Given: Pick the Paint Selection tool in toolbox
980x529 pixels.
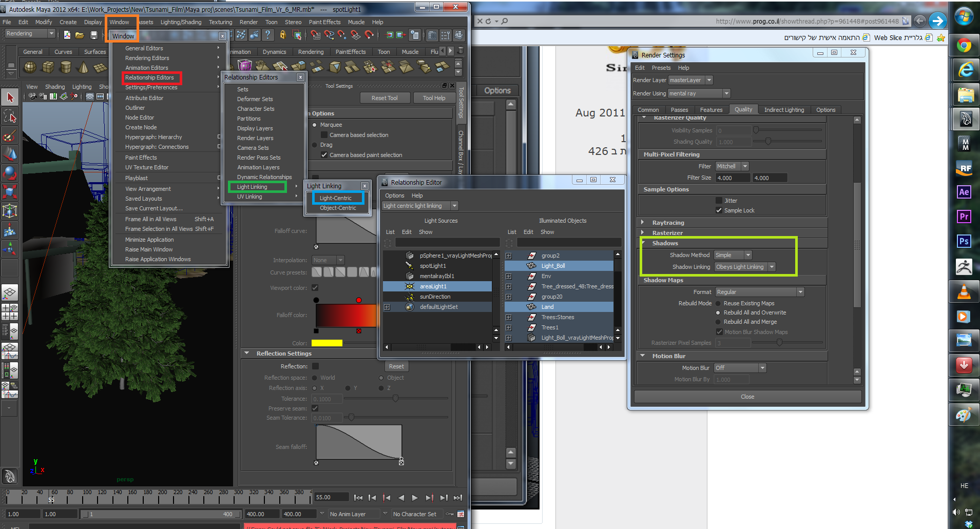Looking at the screenshot, I should [10, 136].
